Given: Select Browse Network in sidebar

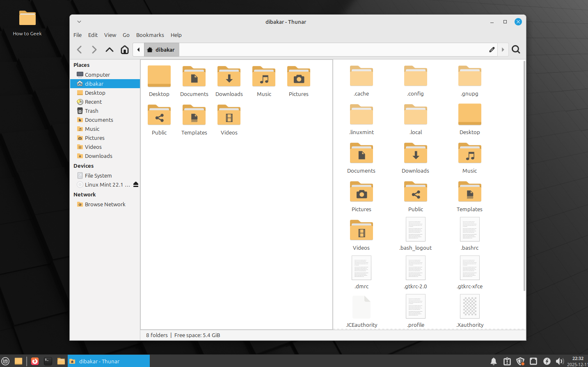Looking at the screenshot, I should tap(105, 205).
